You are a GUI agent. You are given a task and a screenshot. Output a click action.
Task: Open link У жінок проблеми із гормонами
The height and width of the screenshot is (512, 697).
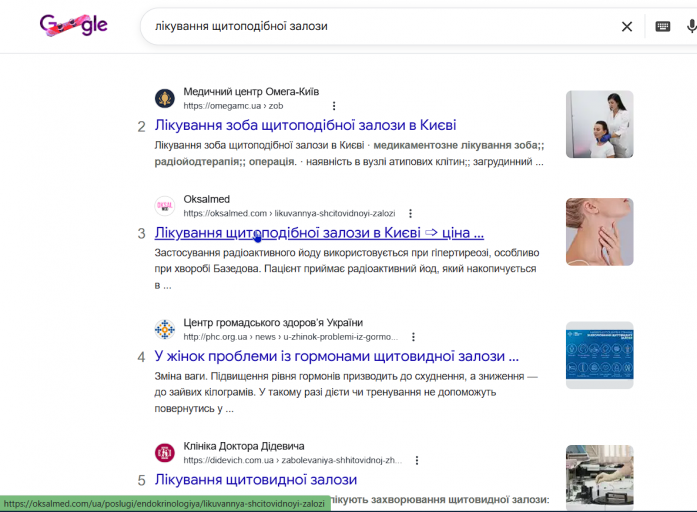point(336,356)
